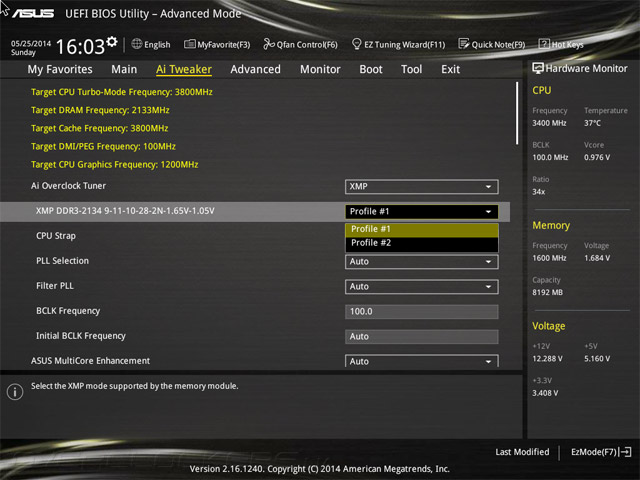
Task: Click the Quick Note pencil icon
Action: coord(464,44)
